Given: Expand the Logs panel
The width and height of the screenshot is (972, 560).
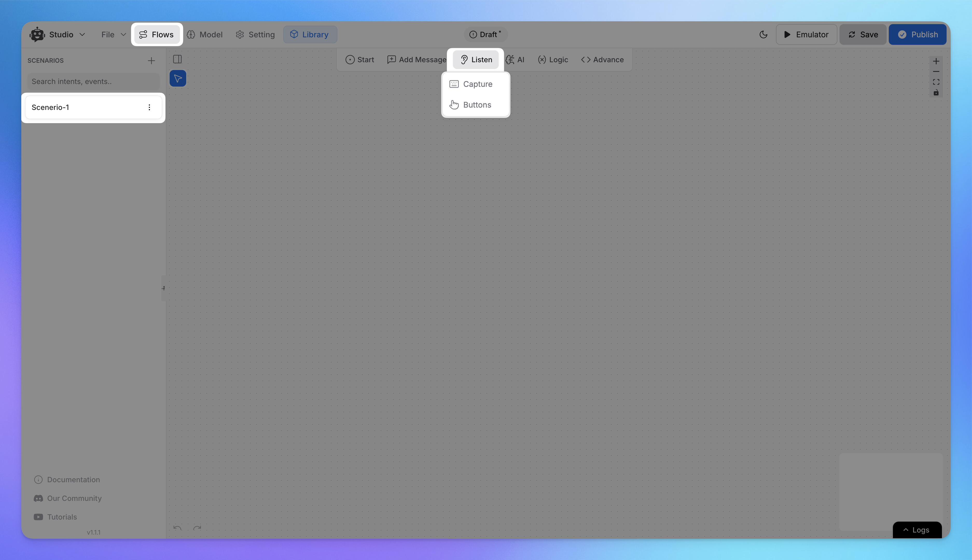Looking at the screenshot, I should (917, 530).
